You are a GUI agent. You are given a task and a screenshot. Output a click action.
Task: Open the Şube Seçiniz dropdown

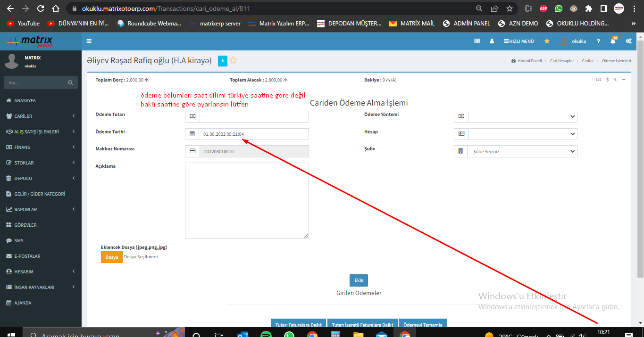[522, 151]
